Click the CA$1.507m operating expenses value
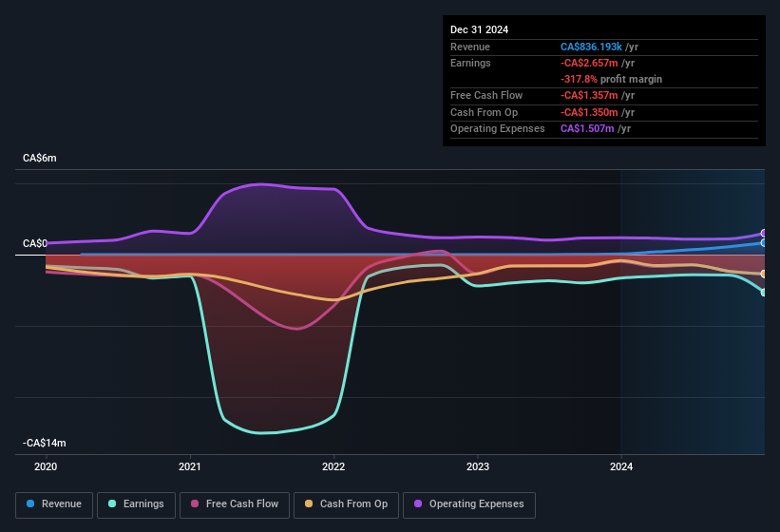Image resolution: width=780 pixels, height=532 pixels. (587, 129)
